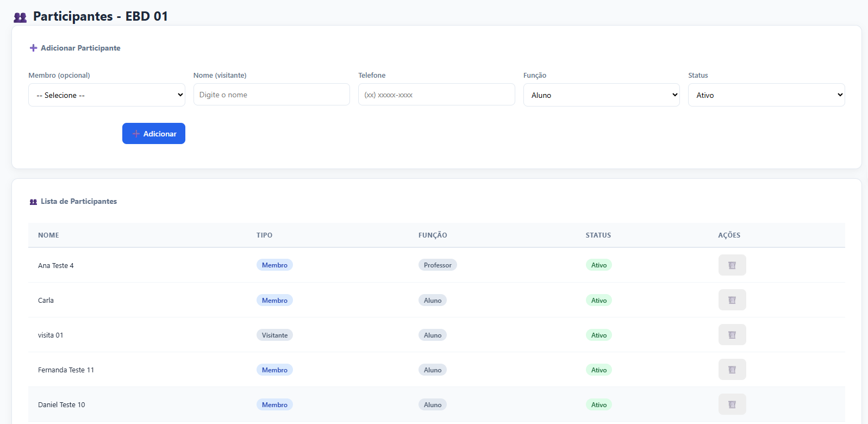
Task: Click the Ativo badge in Carla row
Action: (599, 301)
